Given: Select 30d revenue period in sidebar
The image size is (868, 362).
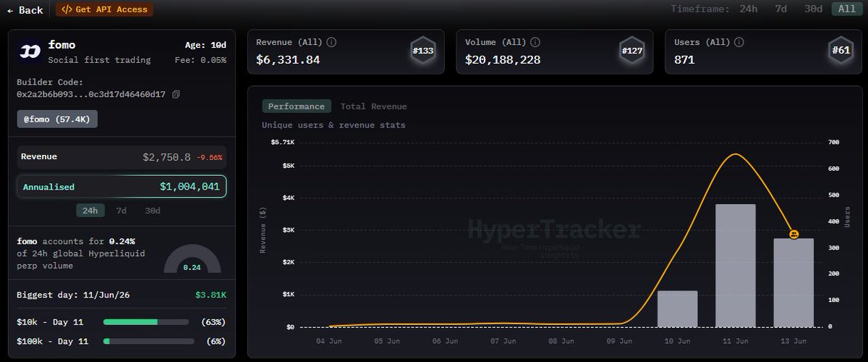Looking at the screenshot, I should [x=153, y=211].
